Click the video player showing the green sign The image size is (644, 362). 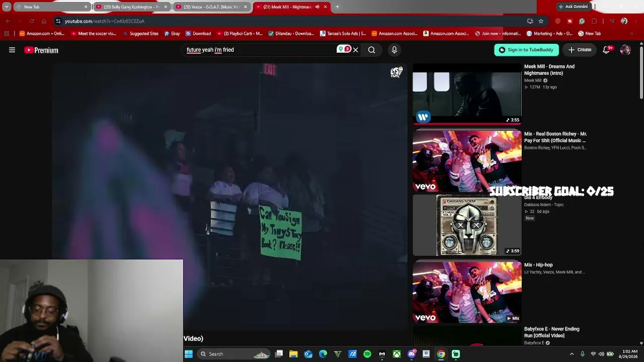229,196
